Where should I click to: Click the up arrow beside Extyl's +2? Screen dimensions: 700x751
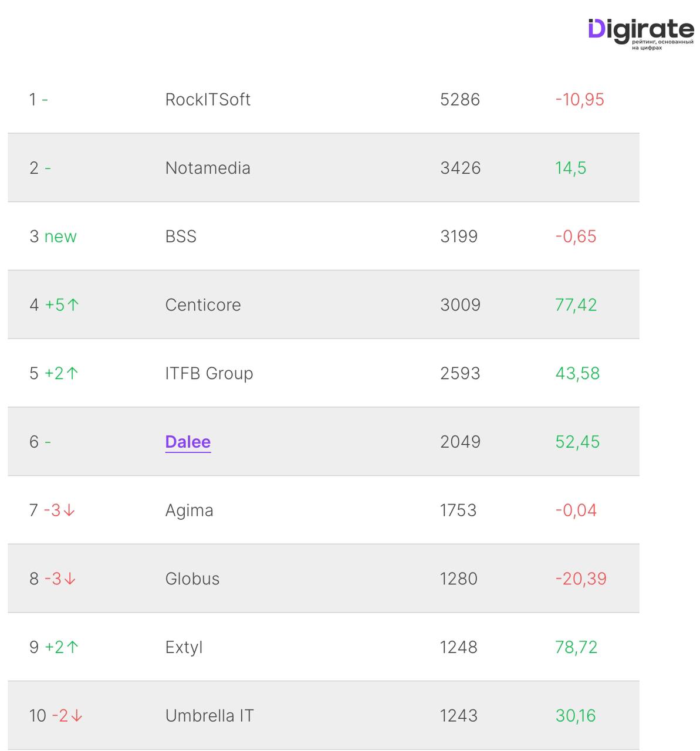[73, 647]
